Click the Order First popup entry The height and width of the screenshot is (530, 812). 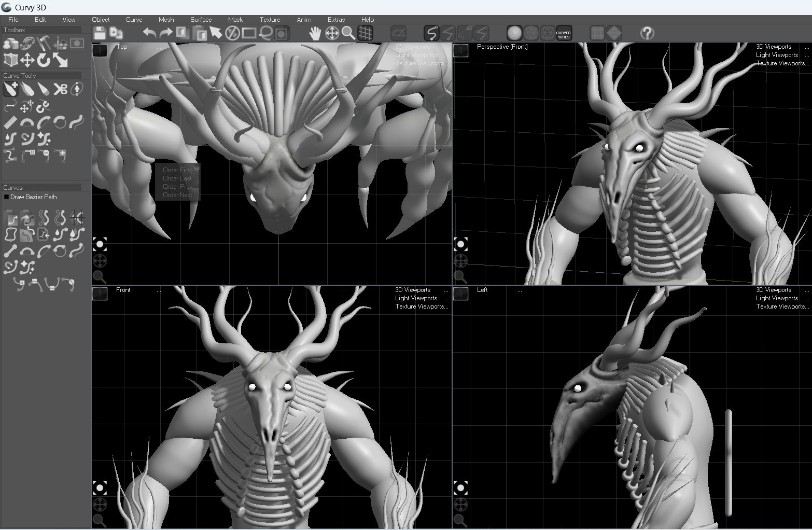177,170
